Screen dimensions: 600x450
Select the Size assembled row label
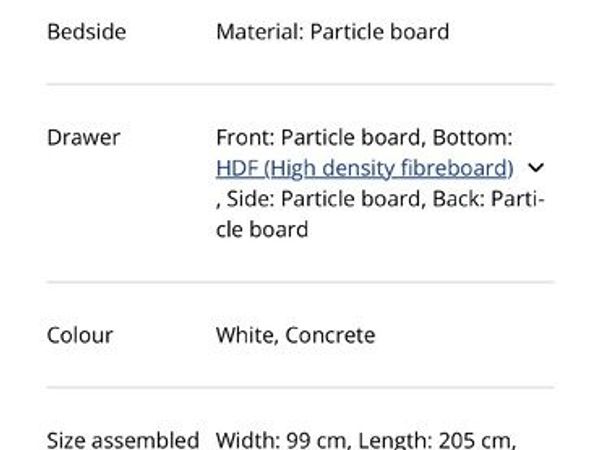[x=123, y=440]
